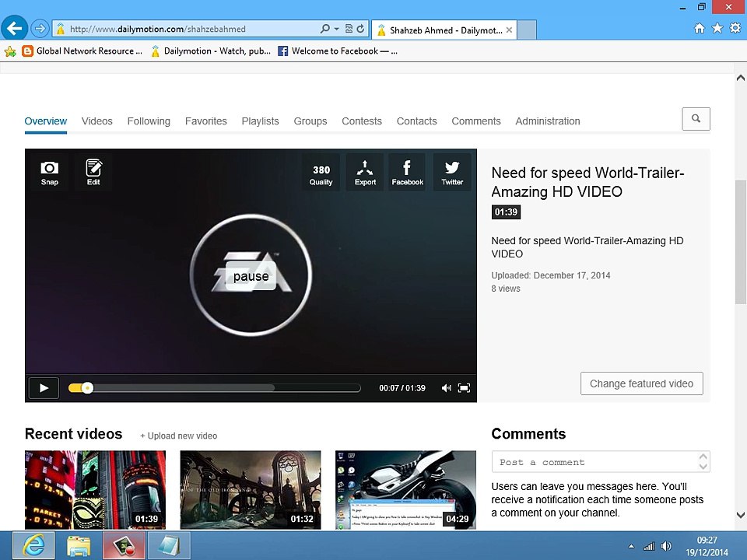Click the pause overlay in the video
The image size is (747, 560).
tap(251, 276)
